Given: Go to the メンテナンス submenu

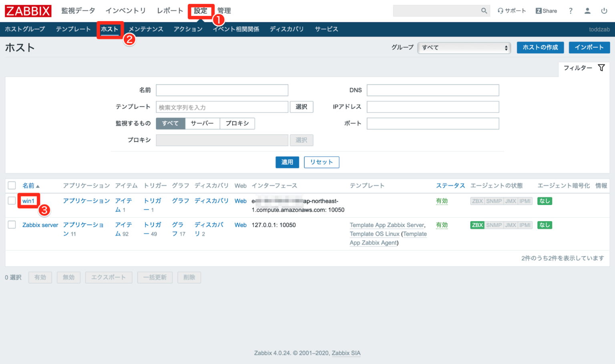Looking at the screenshot, I should pyautogui.click(x=146, y=29).
